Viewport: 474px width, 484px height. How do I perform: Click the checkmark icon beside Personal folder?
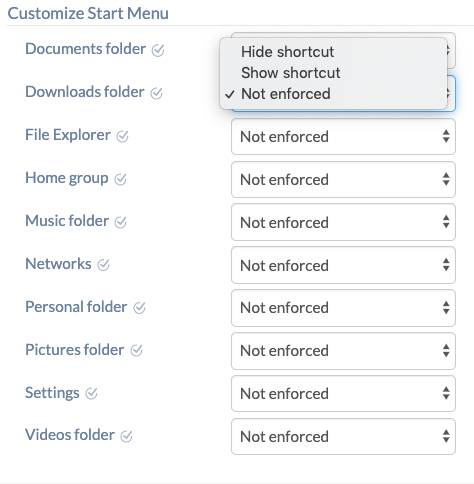139,308
